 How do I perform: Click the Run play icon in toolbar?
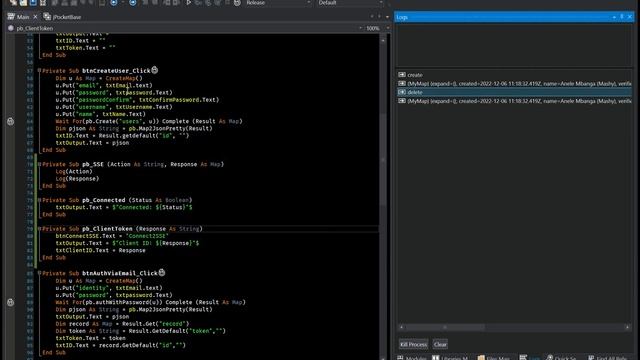pos(189,2)
